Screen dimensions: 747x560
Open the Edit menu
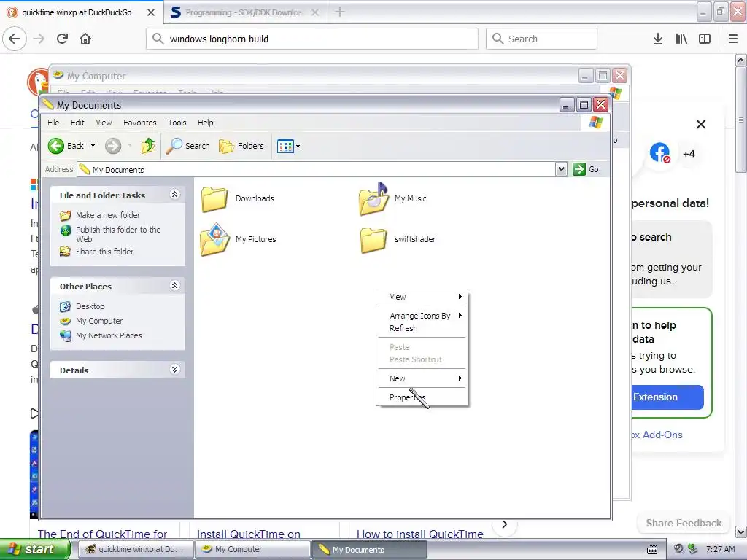click(x=77, y=122)
